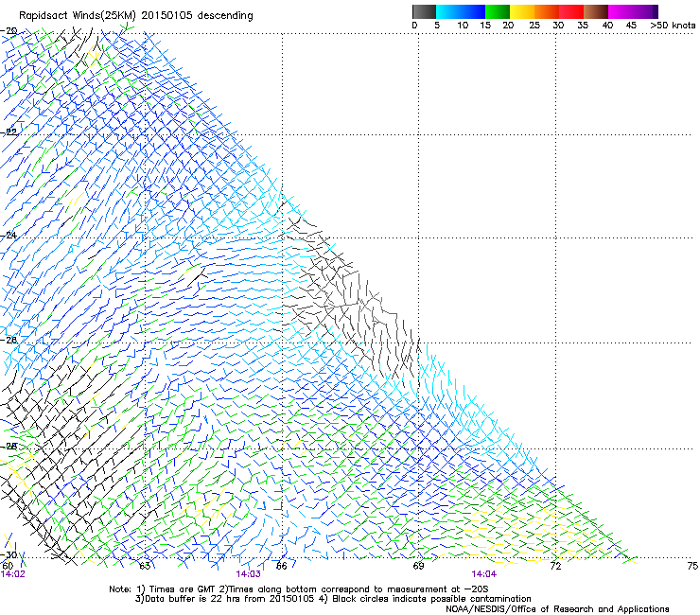Click the latitude axis label '-30'

tap(9, 554)
